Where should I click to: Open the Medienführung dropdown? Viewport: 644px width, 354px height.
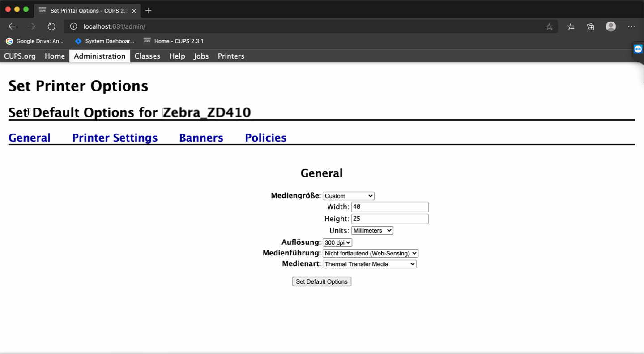tap(371, 253)
